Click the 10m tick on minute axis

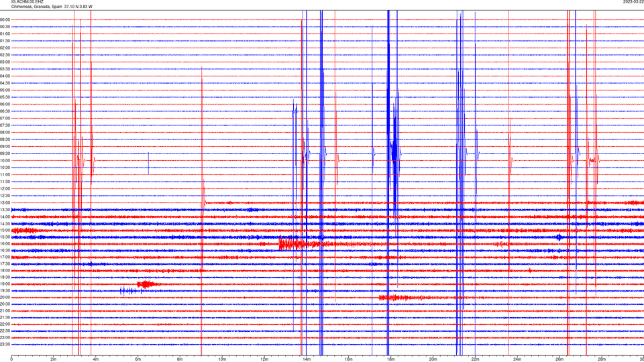[222, 359]
